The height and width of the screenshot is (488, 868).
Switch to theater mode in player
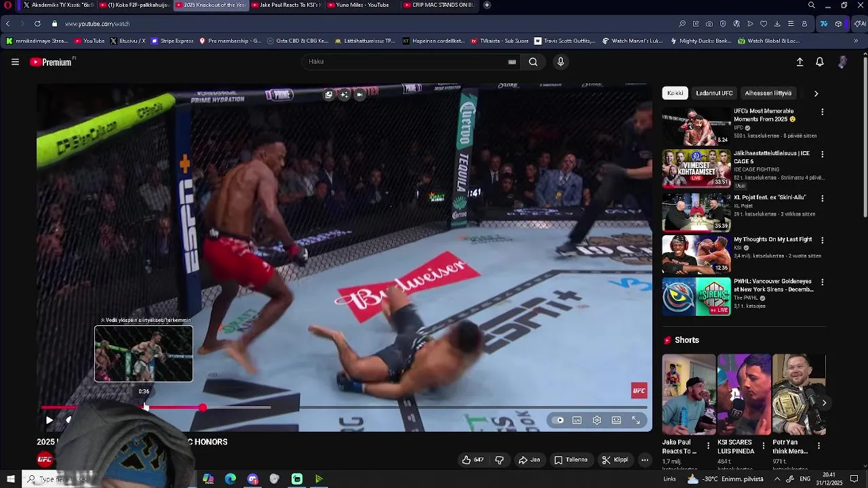tap(616, 420)
